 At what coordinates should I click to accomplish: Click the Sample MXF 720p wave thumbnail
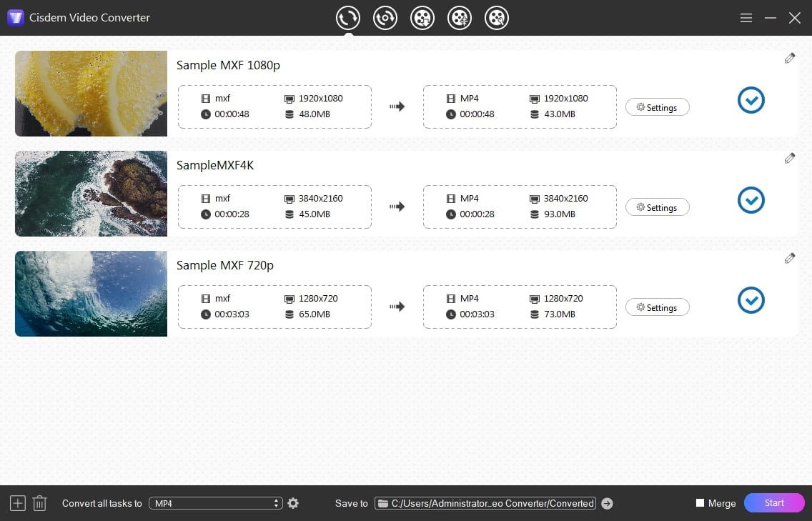click(91, 294)
